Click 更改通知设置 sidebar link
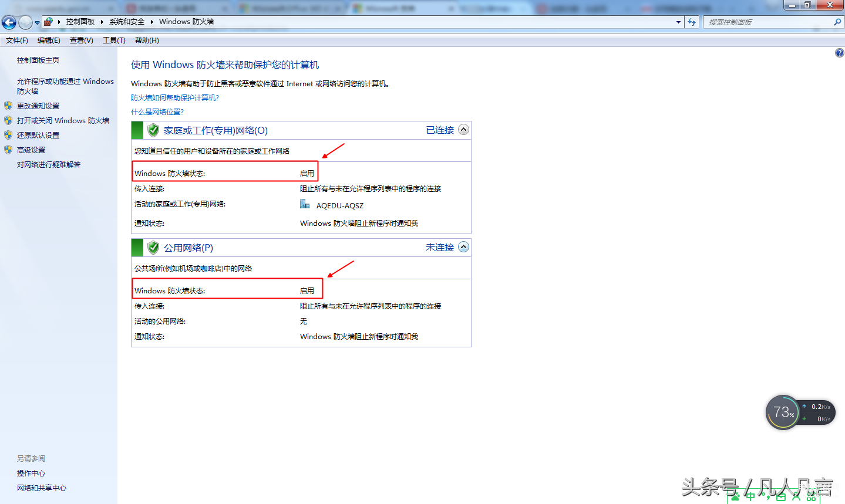 [38, 106]
